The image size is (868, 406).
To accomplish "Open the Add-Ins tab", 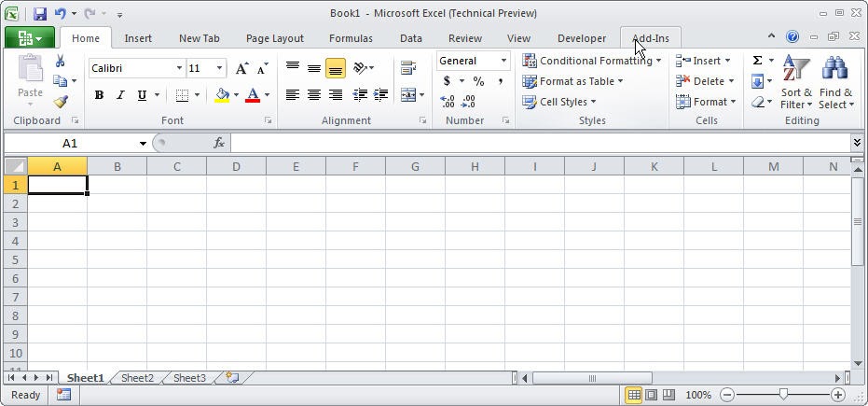I will click(651, 38).
